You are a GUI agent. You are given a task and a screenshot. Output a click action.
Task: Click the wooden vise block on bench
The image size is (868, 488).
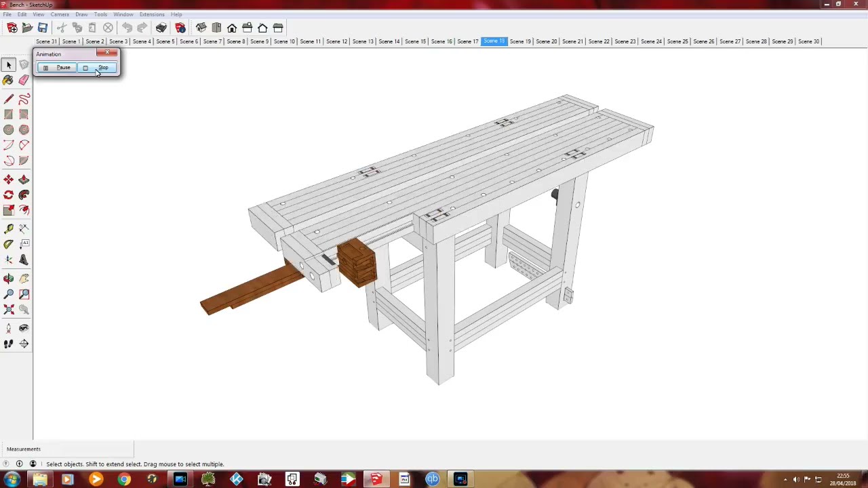pyautogui.click(x=357, y=262)
